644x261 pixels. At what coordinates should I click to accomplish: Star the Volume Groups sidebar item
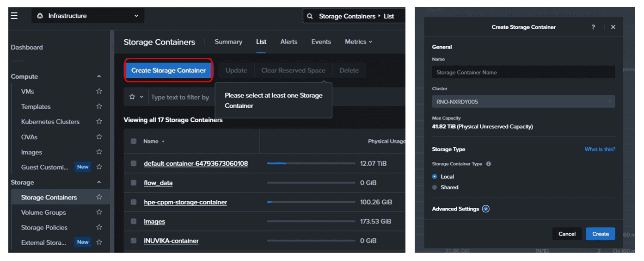[99, 212]
